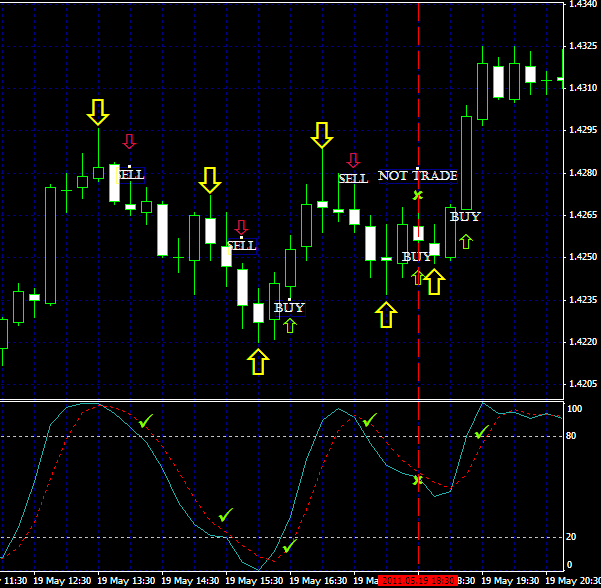
Task: Click the 80 level on the stochastic scale
Action: pyautogui.click(x=571, y=436)
